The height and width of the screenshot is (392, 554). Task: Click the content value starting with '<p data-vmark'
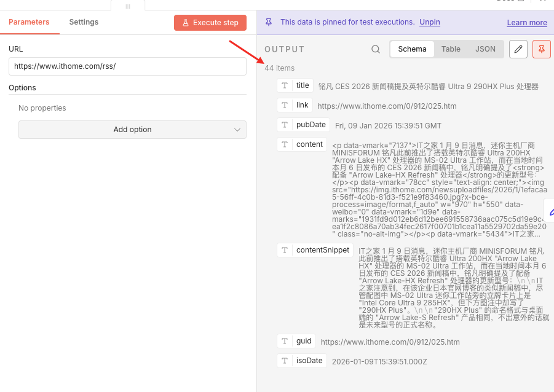click(x=440, y=190)
